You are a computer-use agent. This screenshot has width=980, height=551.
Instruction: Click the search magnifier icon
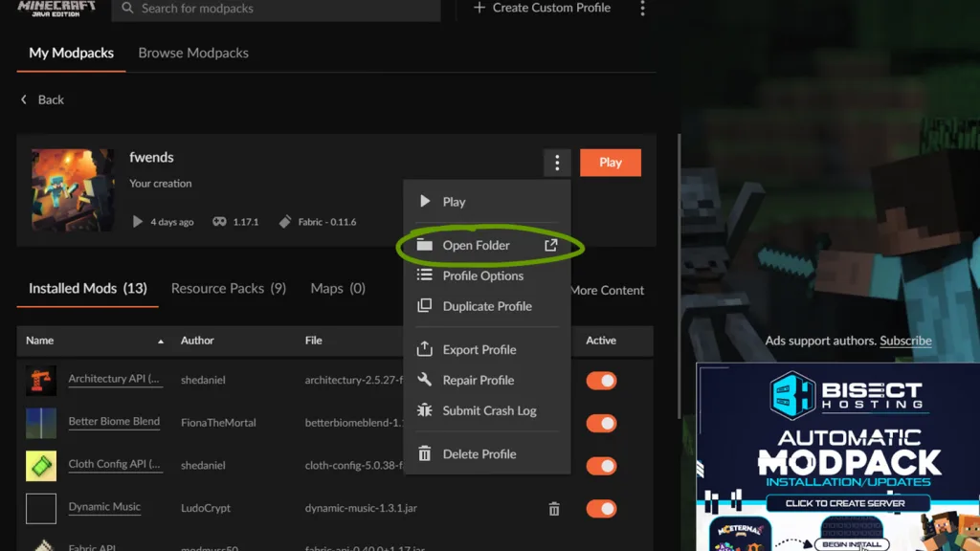click(127, 9)
